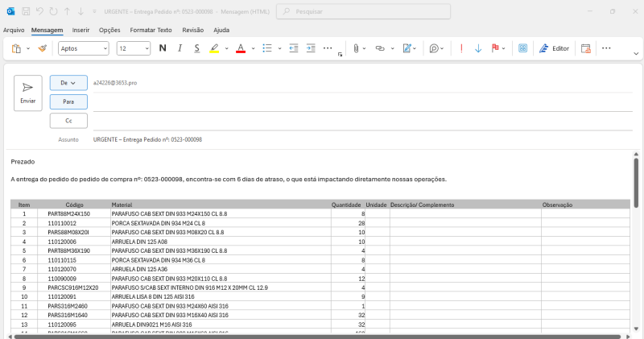
Task: Click the Cc recipients button
Action: coord(68,120)
